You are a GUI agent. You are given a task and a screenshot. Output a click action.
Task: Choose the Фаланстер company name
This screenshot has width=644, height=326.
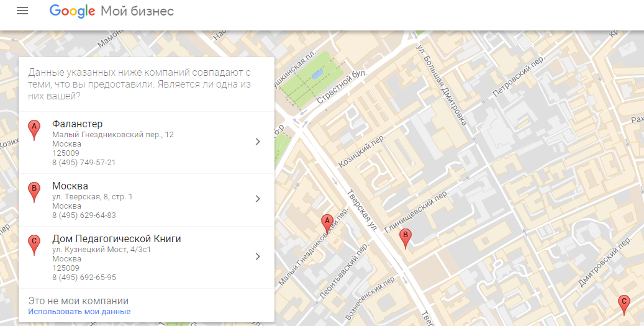pyautogui.click(x=77, y=124)
